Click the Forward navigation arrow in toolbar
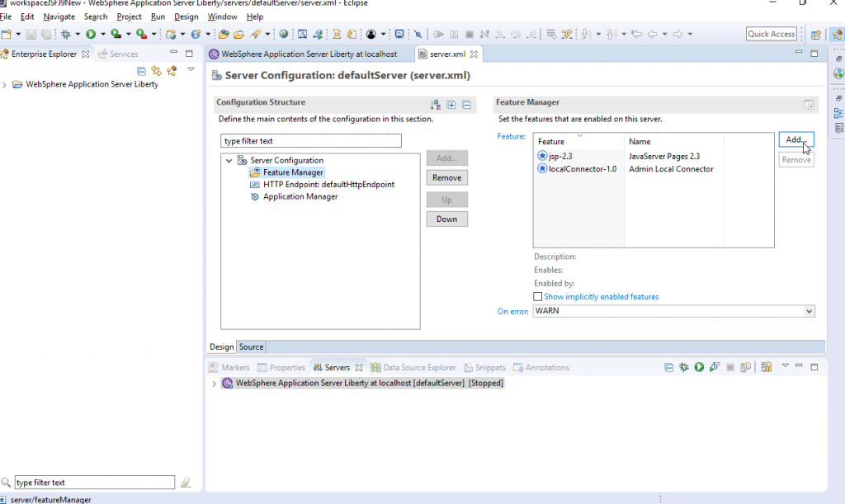Viewport: 845px width, 504px height. pos(677,34)
